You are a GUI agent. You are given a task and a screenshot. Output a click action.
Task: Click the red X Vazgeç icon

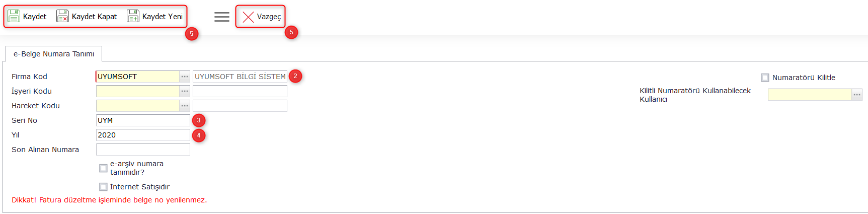pyautogui.click(x=248, y=17)
